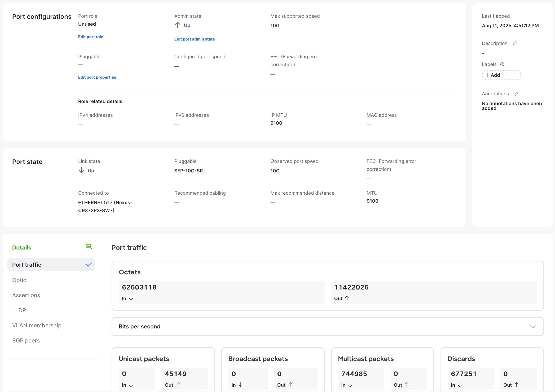
Task: Click the Octets In value 62603118
Action: point(139,287)
